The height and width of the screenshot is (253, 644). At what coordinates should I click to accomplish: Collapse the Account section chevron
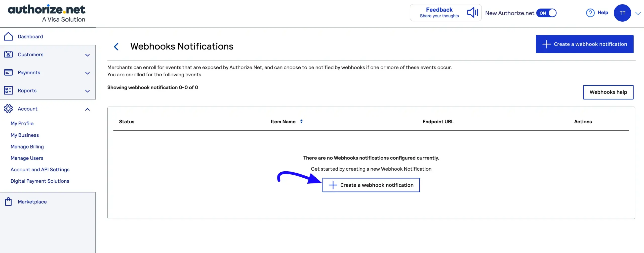[87, 109]
